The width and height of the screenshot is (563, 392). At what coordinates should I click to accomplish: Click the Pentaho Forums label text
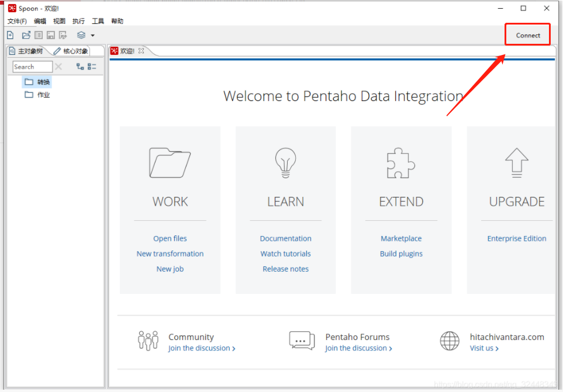[x=357, y=337]
